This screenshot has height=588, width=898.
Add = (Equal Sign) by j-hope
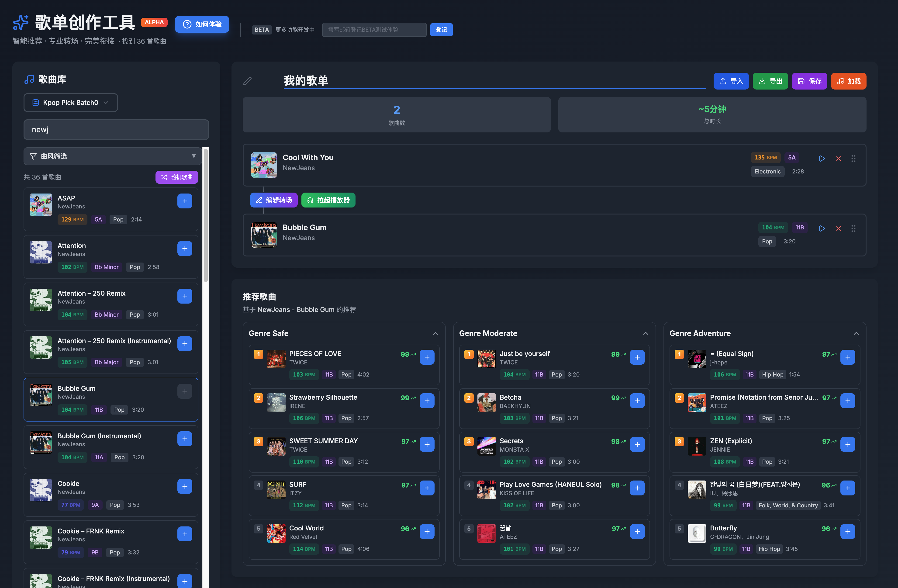pyautogui.click(x=848, y=357)
